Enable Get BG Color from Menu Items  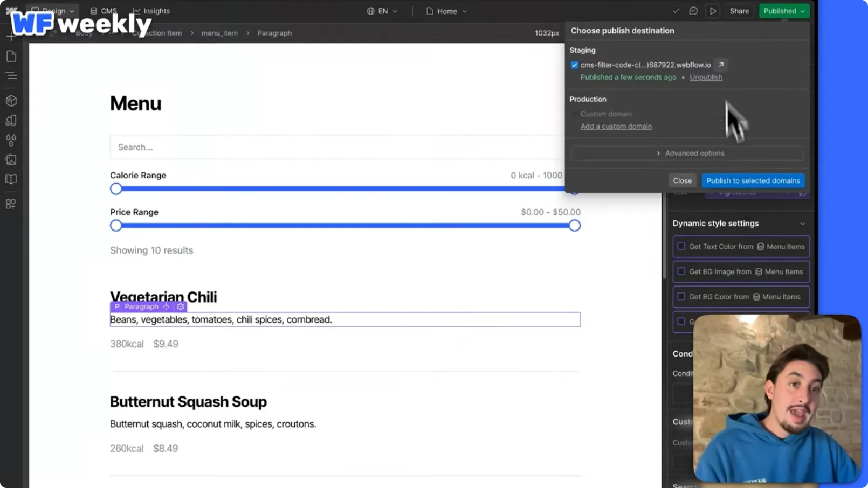tap(681, 296)
